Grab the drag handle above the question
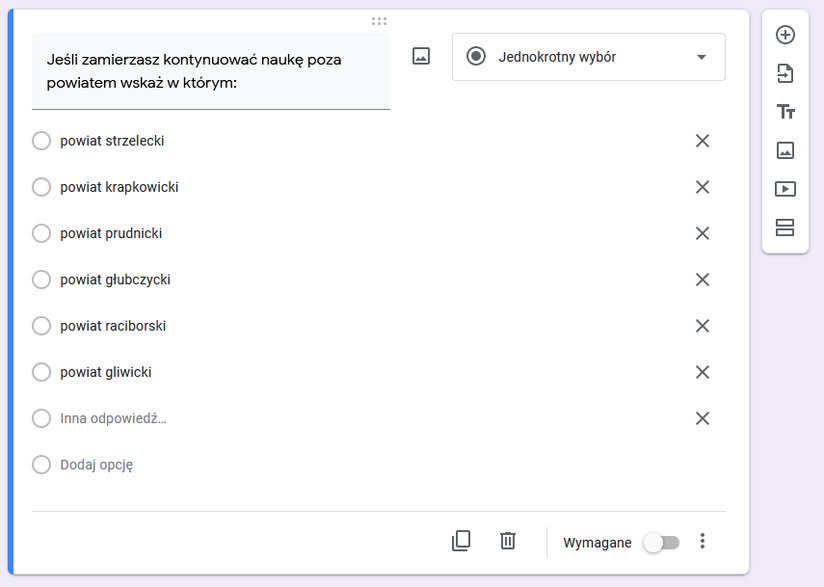This screenshot has height=587, width=824. pos(379,21)
